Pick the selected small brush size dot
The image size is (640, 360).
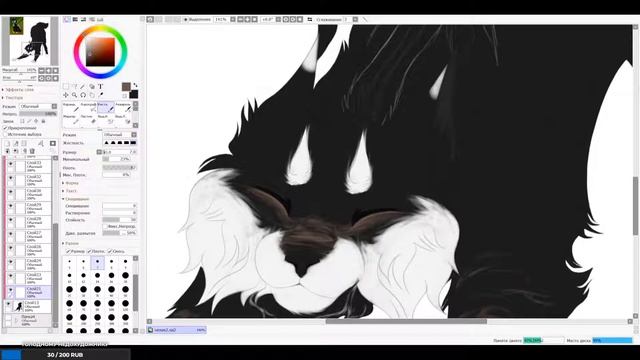[97, 262]
